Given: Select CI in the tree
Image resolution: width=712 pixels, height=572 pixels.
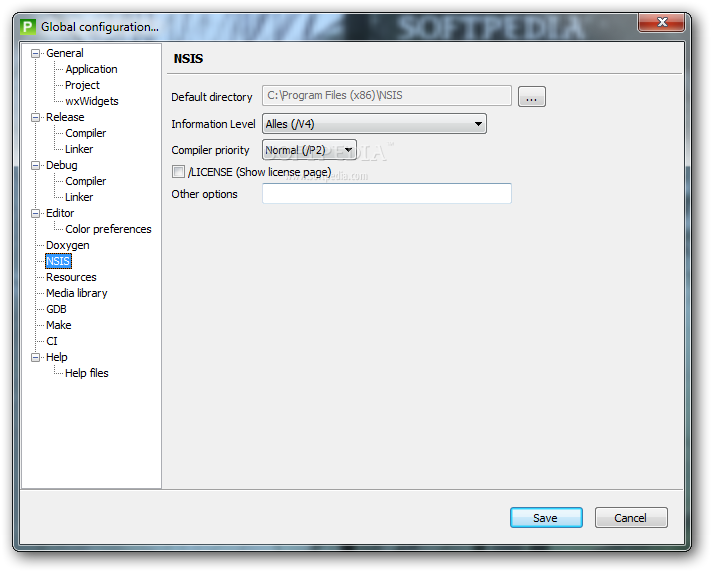Looking at the screenshot, I should 52,341.
